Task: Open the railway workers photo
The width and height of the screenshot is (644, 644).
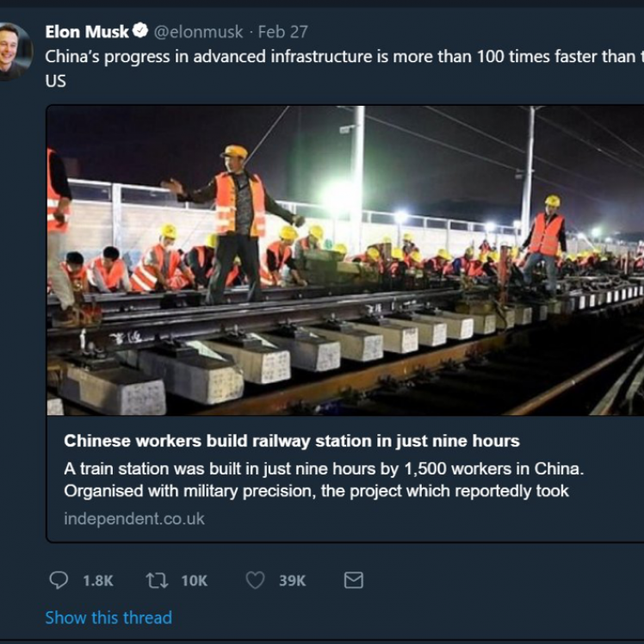Action: 344,258
